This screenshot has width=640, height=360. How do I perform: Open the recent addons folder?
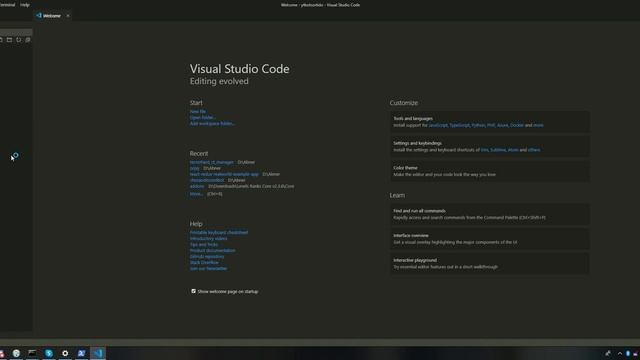pos(197,186)
